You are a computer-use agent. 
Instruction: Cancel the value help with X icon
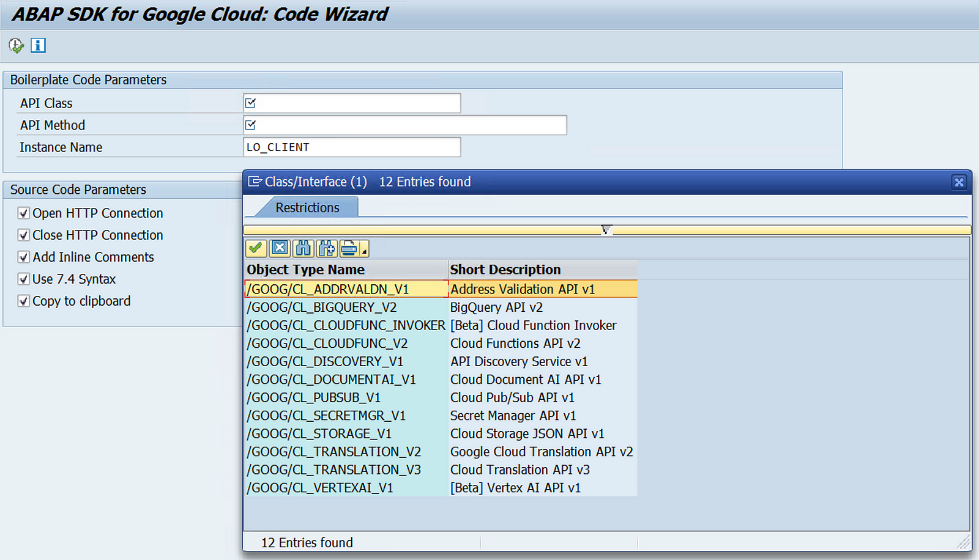(280, 248)
